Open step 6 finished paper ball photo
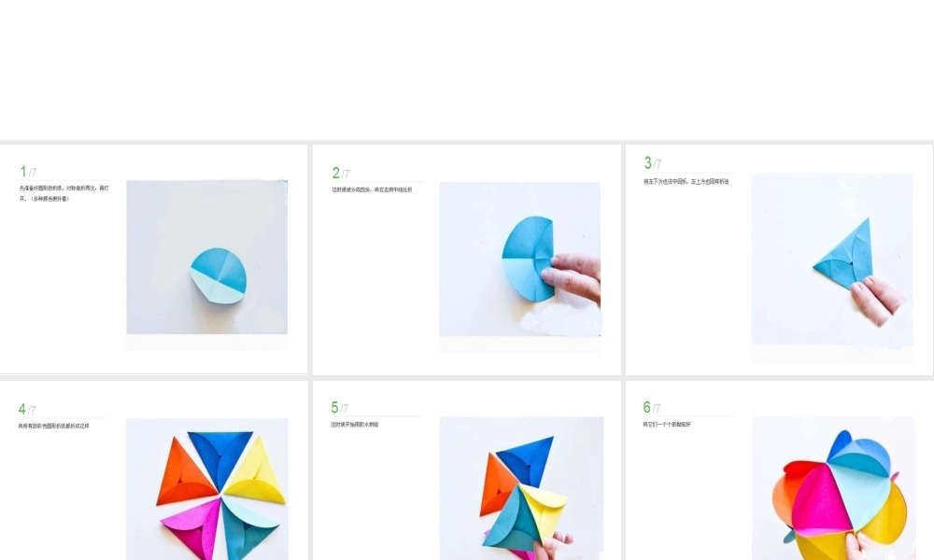The image size is (934, 560). pos(834,488)
